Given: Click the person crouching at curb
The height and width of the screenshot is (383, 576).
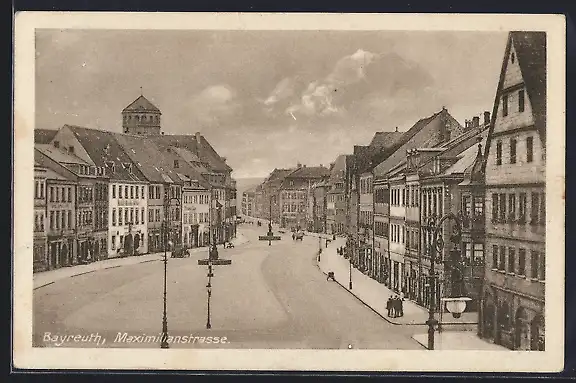Looking at the screenshot, I should pos(331,276).
